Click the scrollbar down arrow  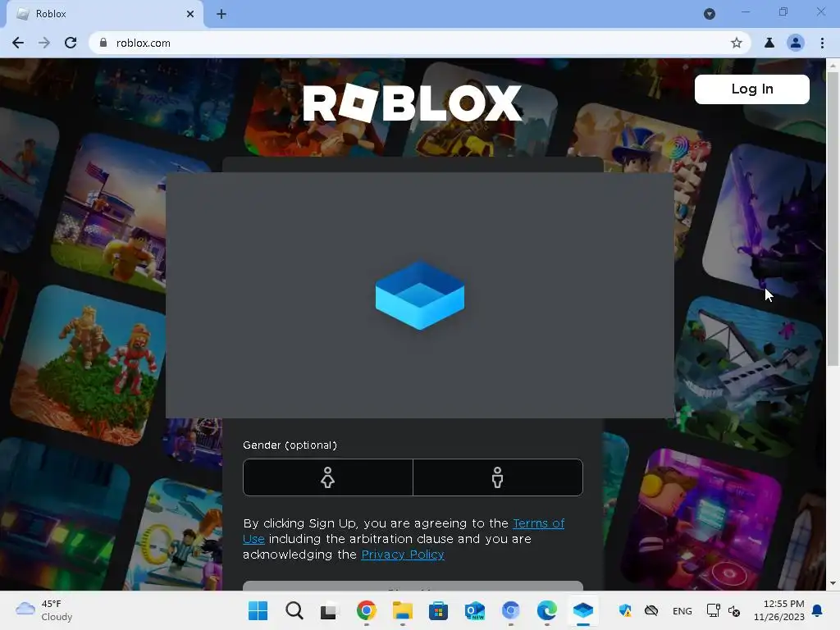(x=833, y=584)
